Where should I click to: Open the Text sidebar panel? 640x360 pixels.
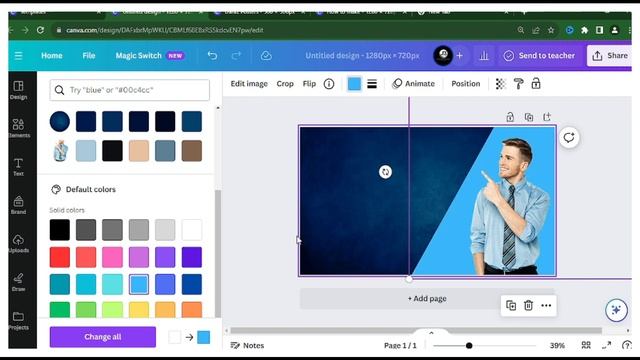click(18, 167)
